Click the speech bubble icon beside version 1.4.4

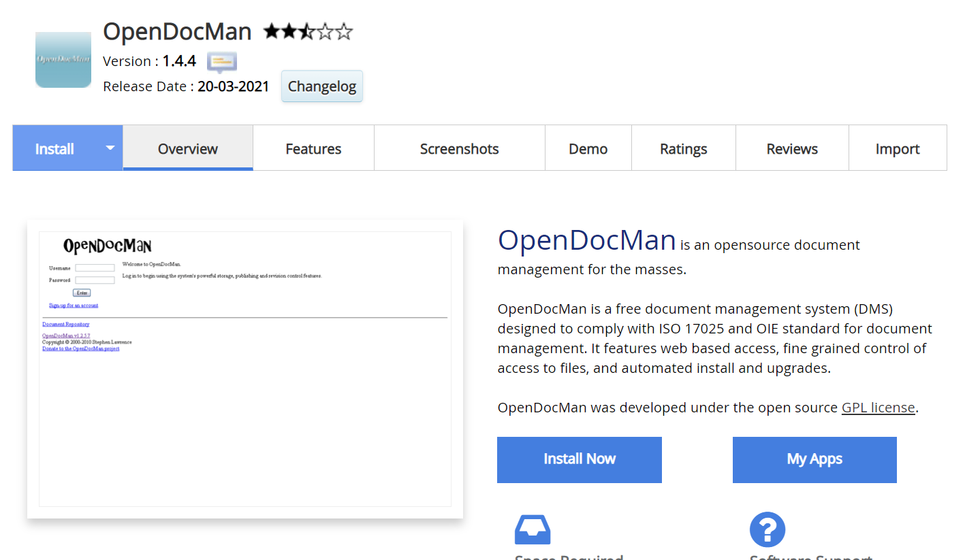pos(222,62)
